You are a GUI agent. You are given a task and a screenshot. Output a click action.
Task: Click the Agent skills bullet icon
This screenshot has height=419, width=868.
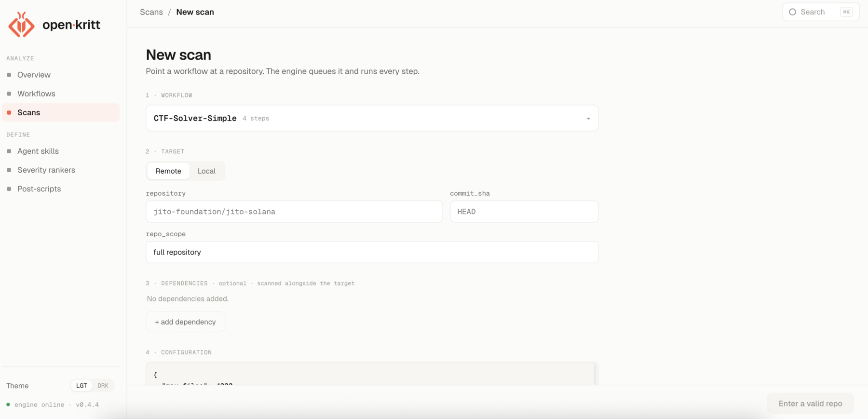point(9,151)
